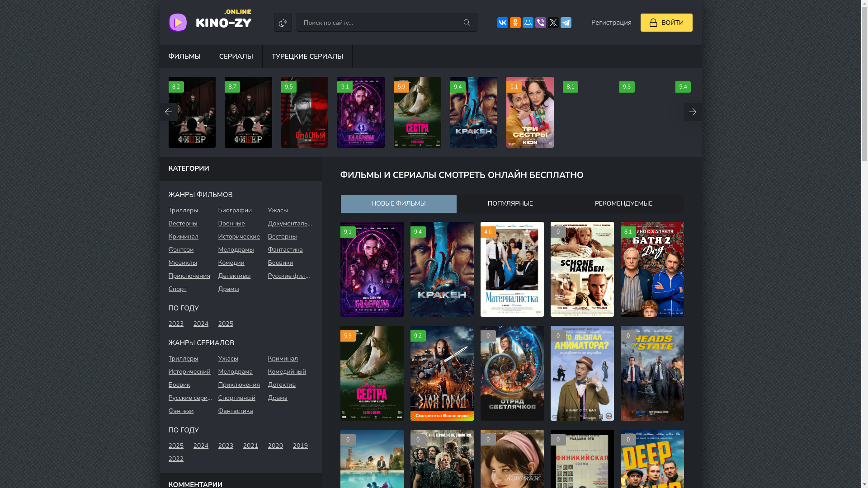Click the KINO-ZY play logo icon
This screenshot has height=488, width=868.
coord(178,23)
